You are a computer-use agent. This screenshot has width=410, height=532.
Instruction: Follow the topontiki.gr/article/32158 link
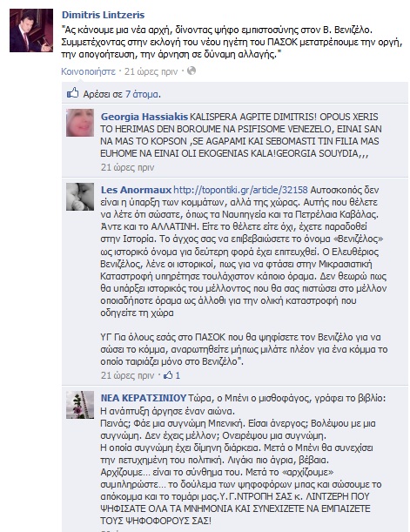click(240, 190)
